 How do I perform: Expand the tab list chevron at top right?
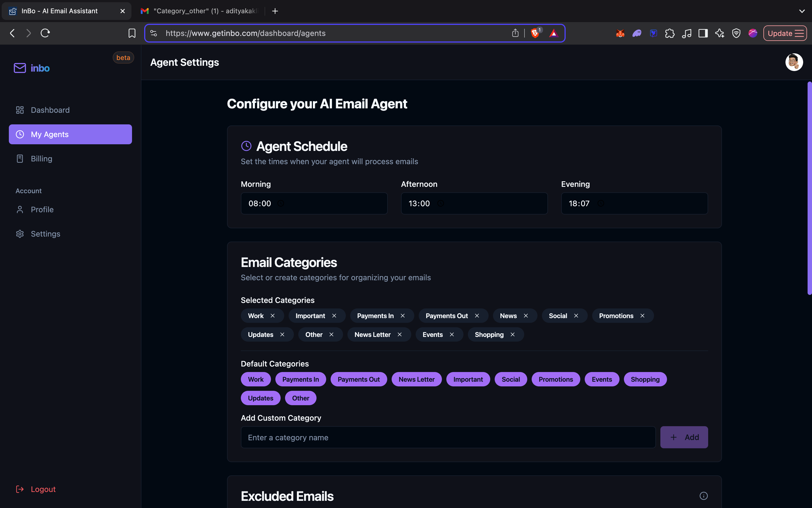point(802,11)
